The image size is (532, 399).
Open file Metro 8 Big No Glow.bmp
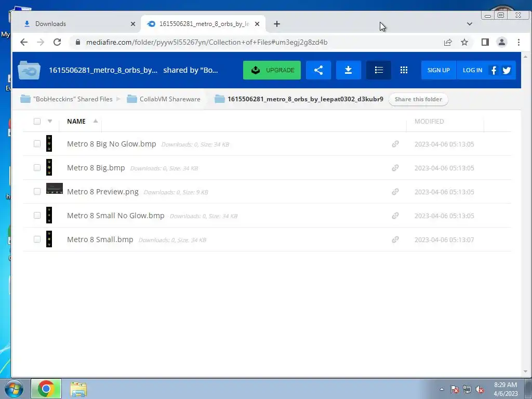click(112, 144)
